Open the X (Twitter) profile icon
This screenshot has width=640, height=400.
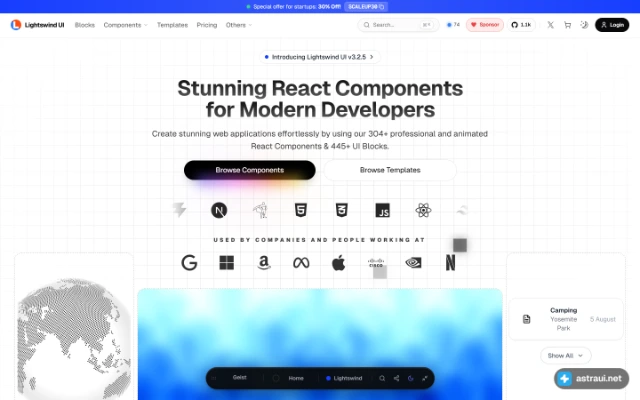(x=550, y=25)
